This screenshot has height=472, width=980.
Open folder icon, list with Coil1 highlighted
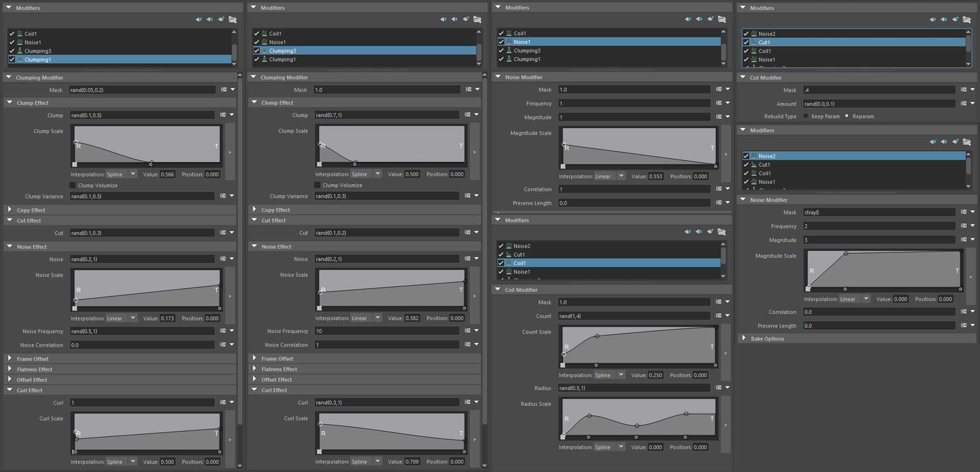tap(722, 232)
